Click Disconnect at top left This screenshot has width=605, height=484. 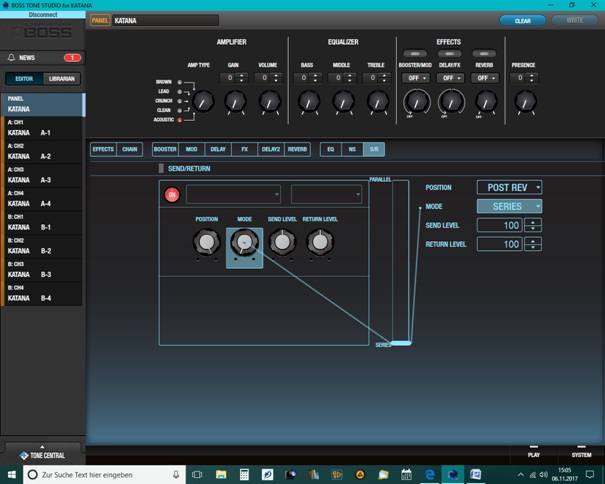(42, 15)
